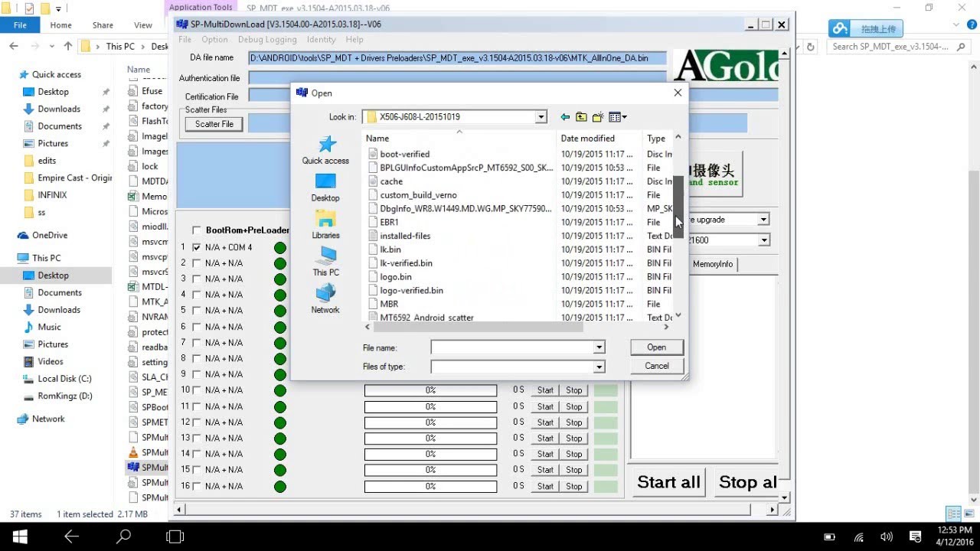Click cloud upload widget icon
Viewport: 980px width, 551px height.
pos(840,29)
